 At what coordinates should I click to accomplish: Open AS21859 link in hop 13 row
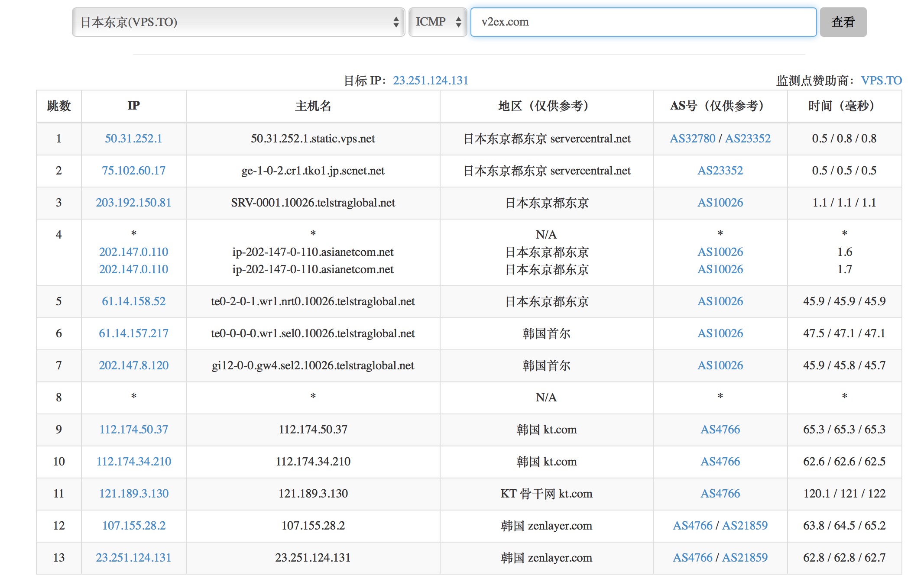(745, 558)
